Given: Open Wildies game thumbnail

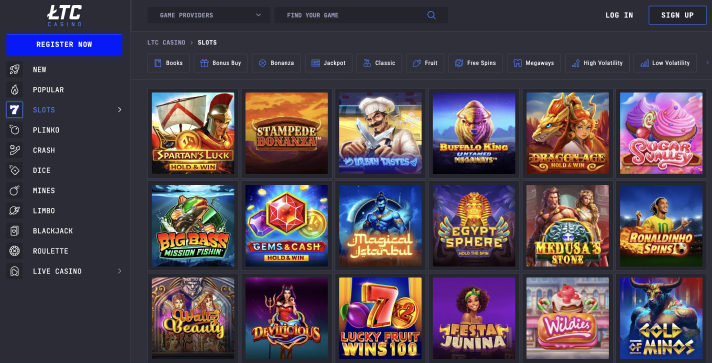Looking at the screenshot, I should (x=567, y=318).
